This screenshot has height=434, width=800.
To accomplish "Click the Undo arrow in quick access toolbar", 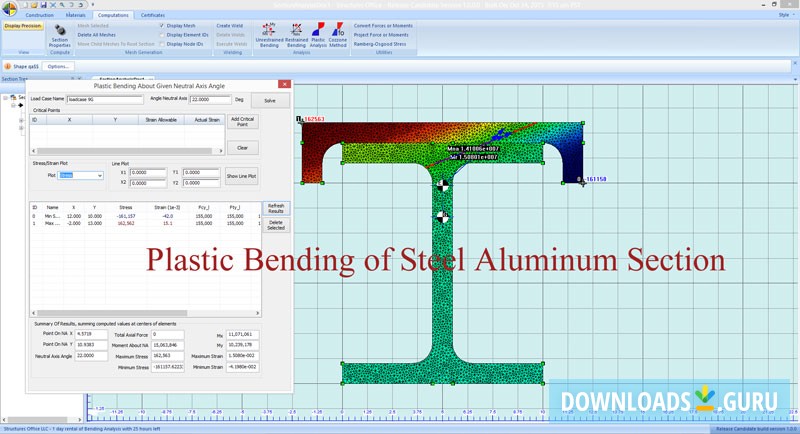I will (71, 5).
